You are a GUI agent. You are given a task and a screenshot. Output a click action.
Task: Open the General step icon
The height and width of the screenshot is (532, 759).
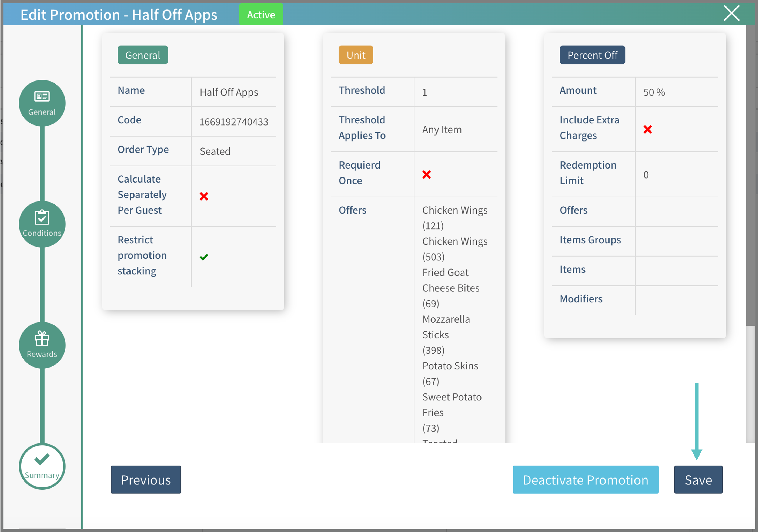pyautogui.click(x=42, y=103)
